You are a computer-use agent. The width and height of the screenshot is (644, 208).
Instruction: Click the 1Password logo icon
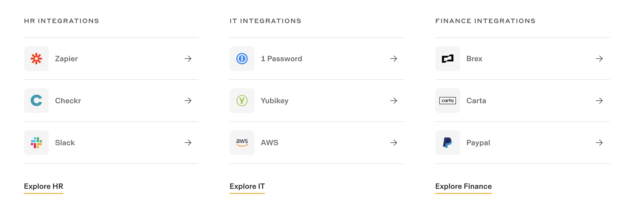(x=242, y=59)
